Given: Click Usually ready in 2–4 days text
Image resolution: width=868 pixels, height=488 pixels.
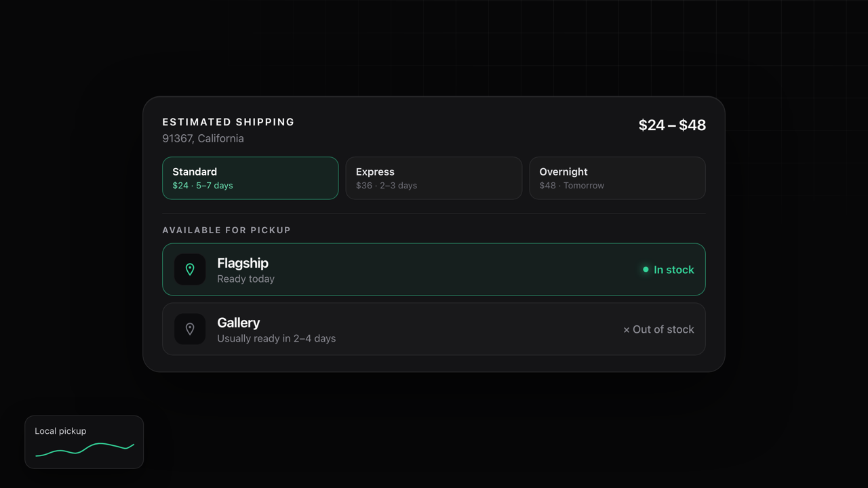Looking at the screenshot, I should click(276, 338).
